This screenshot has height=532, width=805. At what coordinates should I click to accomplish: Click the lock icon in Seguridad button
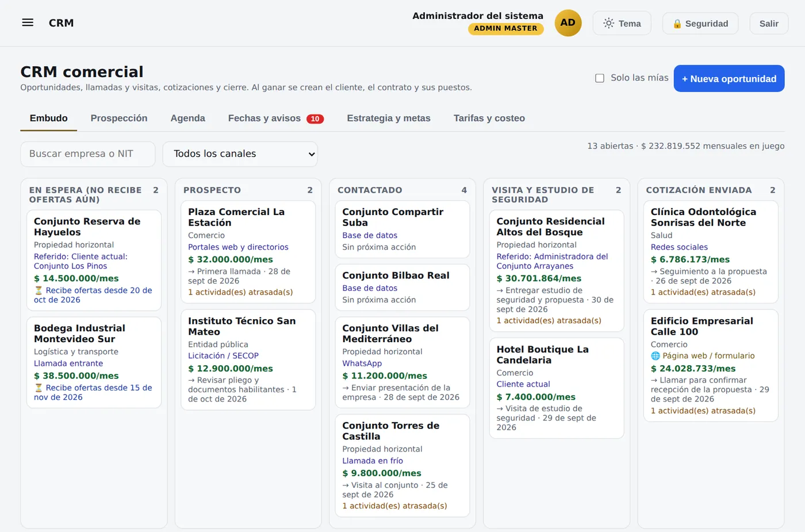point(677,24)
